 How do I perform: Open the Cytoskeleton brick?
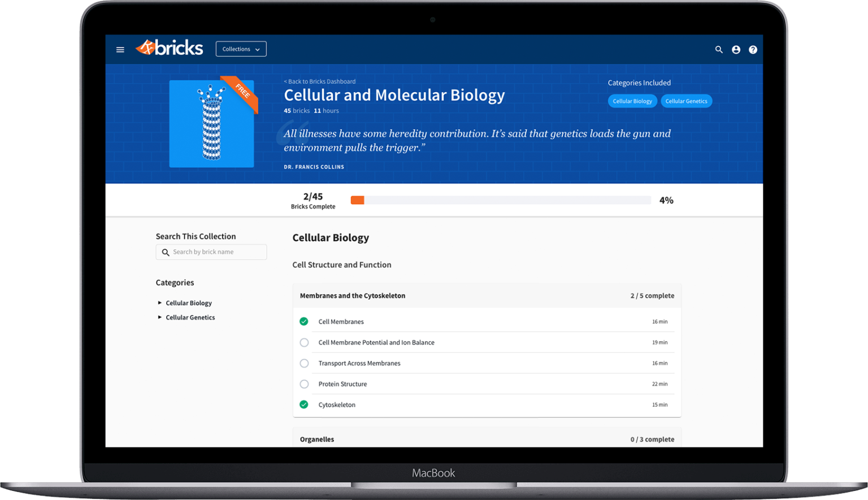click(x=337, y=404)
